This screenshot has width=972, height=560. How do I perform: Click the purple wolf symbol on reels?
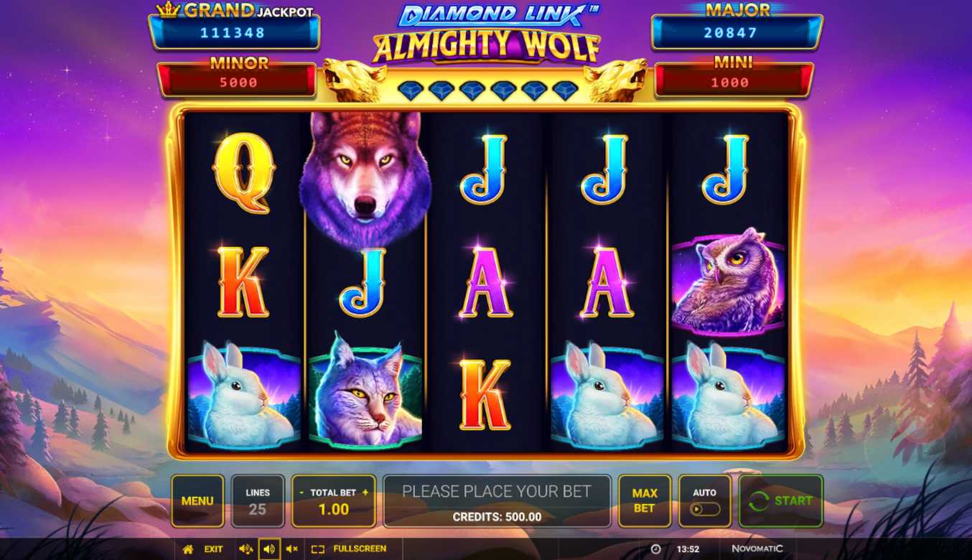point(365,177)
